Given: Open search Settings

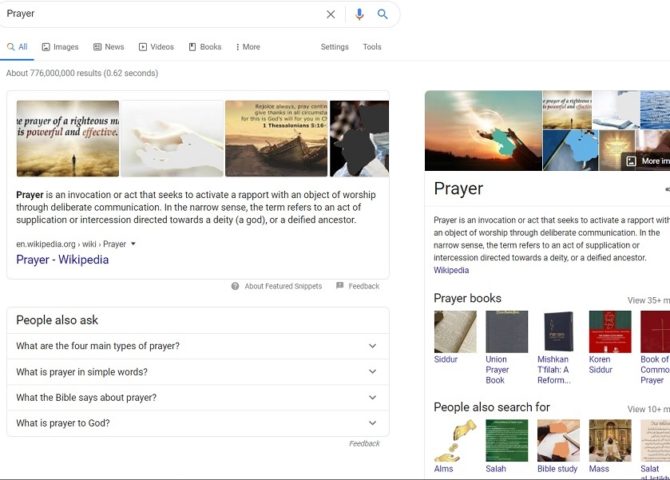Looking at the screenshot, I should click(x=334, y=47).
